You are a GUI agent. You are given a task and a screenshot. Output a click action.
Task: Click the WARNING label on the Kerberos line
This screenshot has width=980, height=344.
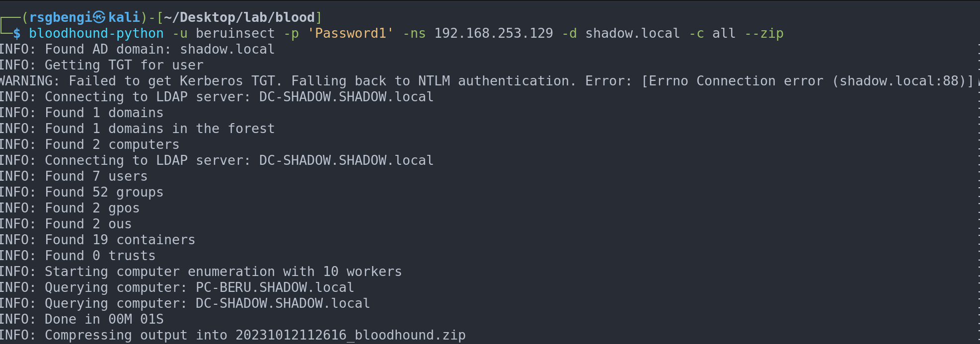(x=29, y=81)
